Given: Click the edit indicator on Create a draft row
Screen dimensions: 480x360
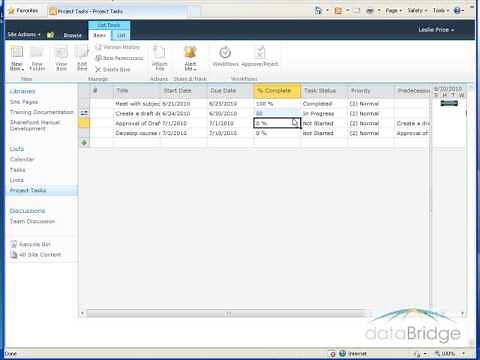Looking at the screenshot, I should click(x=84, y=113).
